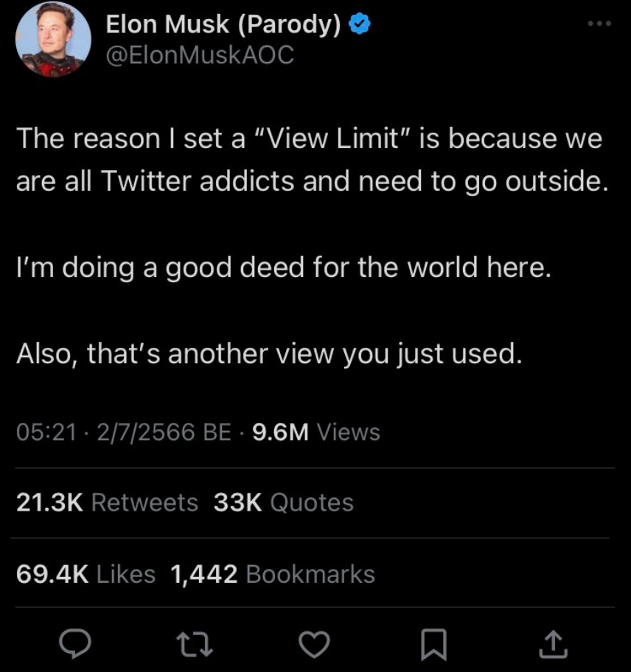Image resolution: width=631 pixels, height=672 pixels.
Task: Click the "another view you just used" line
Action: [269, 354]
